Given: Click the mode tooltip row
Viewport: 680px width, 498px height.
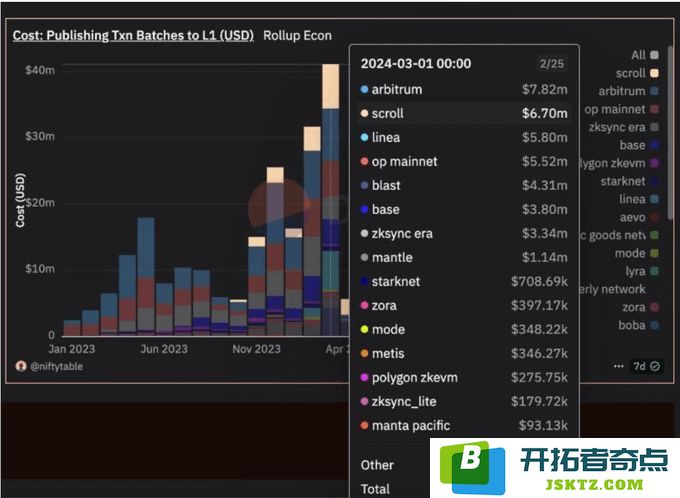Looking at the screenshot, I should tap(464, 329).
